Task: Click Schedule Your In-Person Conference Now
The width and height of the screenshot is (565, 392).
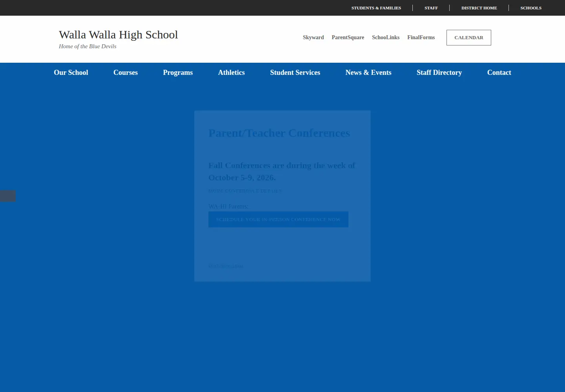Action: click(x=278, y=220)
